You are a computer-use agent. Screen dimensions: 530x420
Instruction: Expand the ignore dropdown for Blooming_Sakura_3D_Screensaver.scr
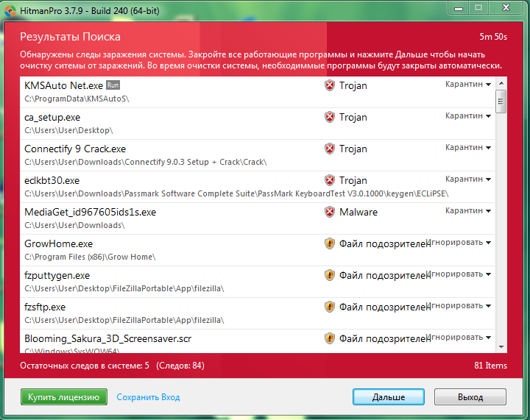pyautogui.click(x=459, y=337)
